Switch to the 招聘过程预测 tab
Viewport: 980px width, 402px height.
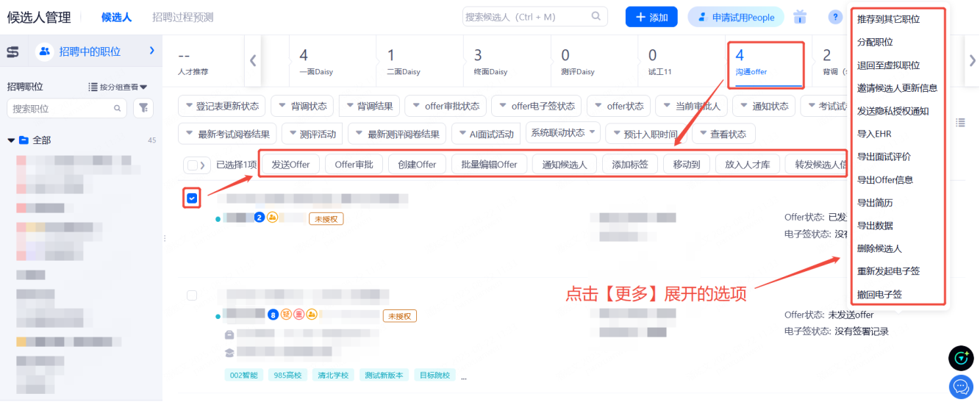[x=182, y=17]
